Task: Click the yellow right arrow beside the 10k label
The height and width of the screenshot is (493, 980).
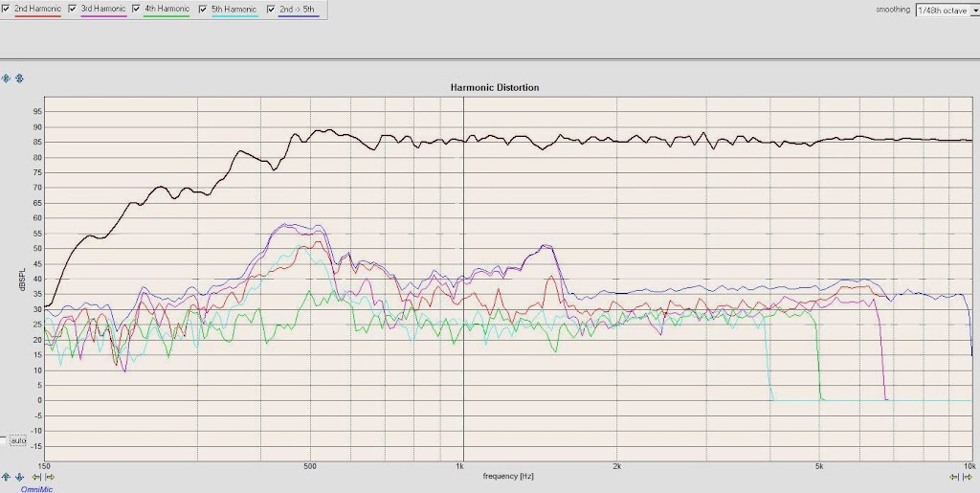Action: point(967,477)
